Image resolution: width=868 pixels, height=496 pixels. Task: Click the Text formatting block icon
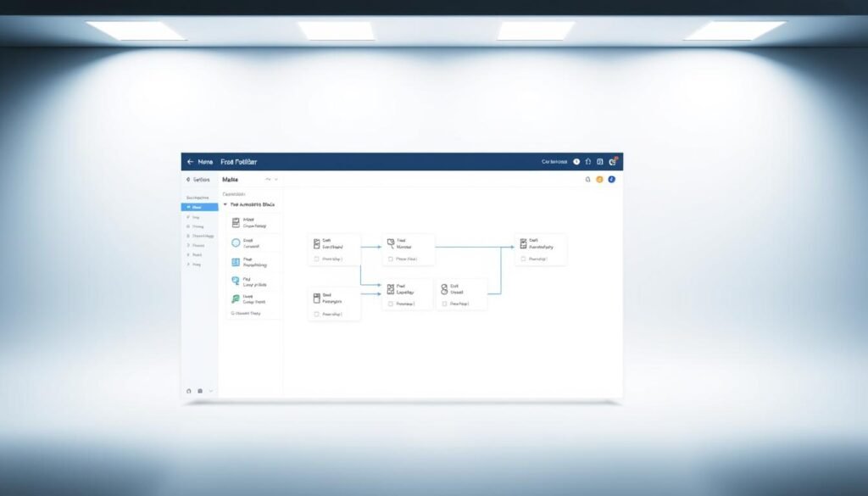coord(235,262)
